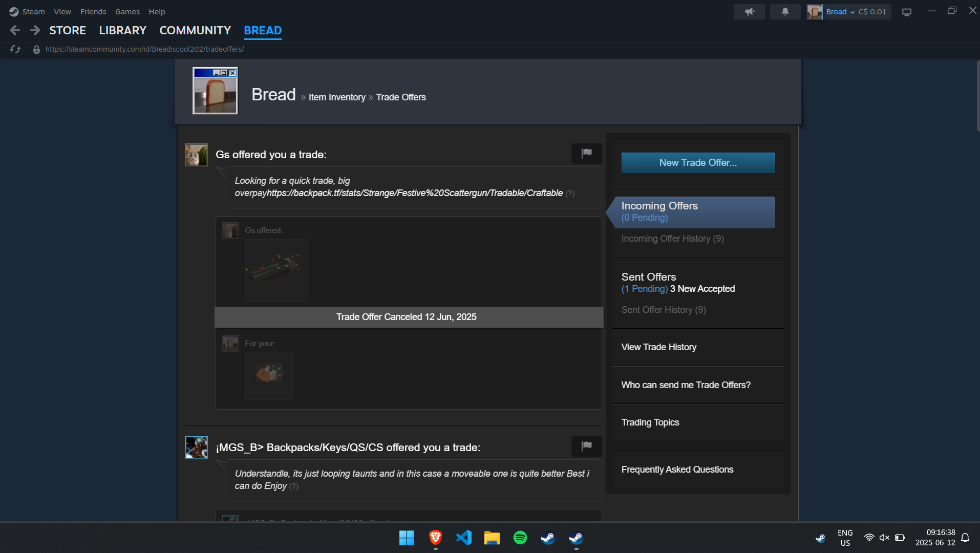980x553 pixels.
Task: Click the page vertical scrollbar
Action: pyautogui.click(x=978, y=96)
